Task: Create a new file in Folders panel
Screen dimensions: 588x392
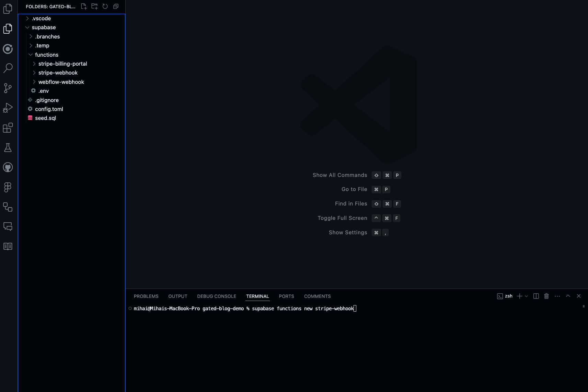Action: pos(84,6)
